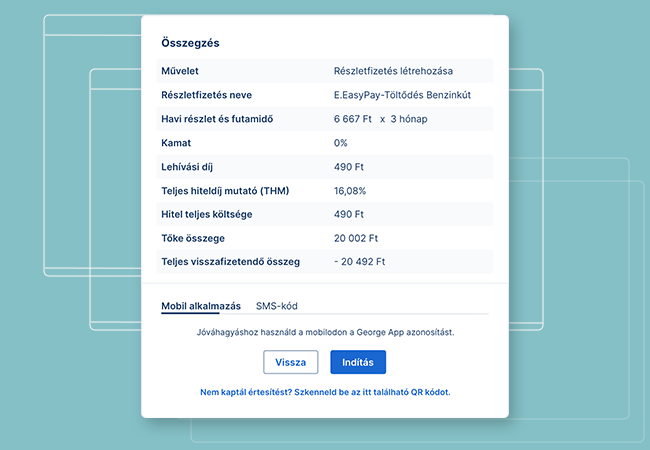Select the Részletfizetés neve label
650x450 pixels.
pos(206,95)
